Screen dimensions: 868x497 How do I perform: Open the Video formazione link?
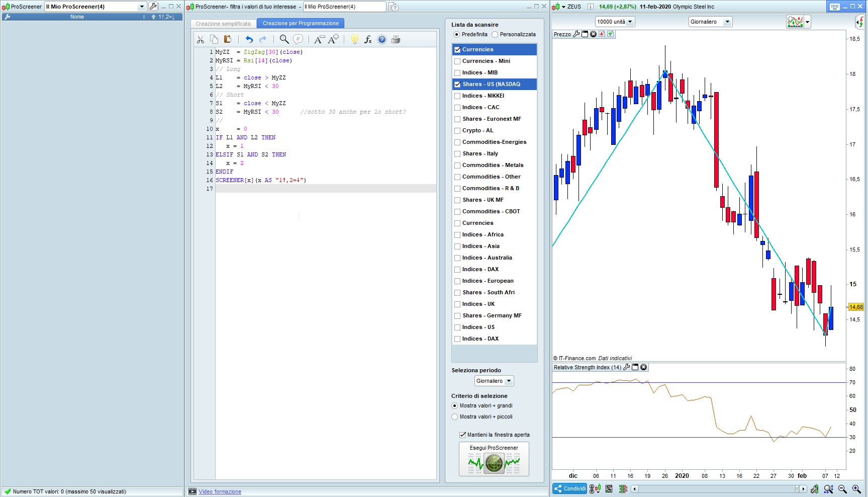click(220, 491)
